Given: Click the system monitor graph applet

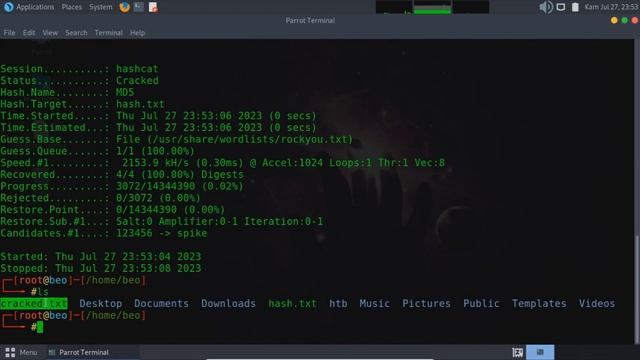Looking at the screenshot, I should click(432, 7).
